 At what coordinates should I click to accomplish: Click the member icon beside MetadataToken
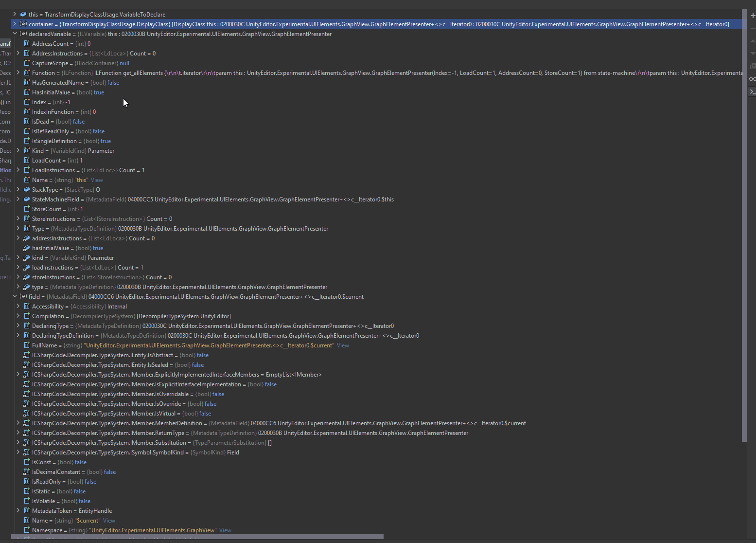pyautogui.click(x=26, y=510)
